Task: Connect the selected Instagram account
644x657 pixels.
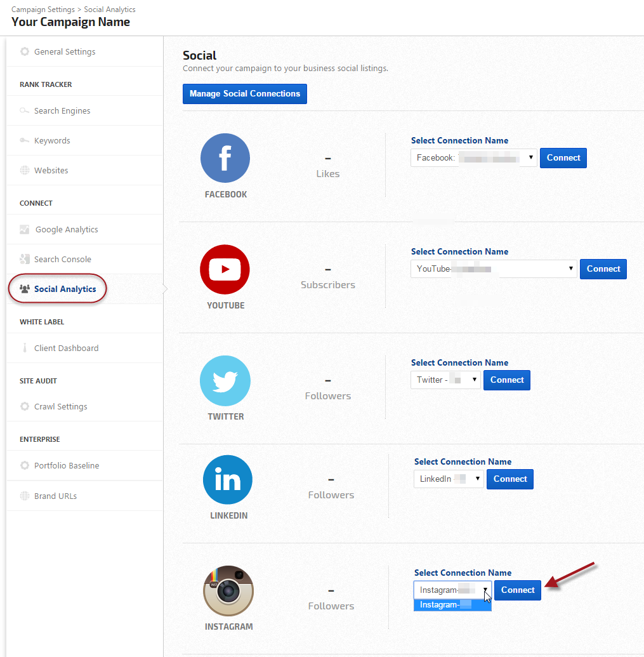Action: pyautogui.click(x=517, y=590)
